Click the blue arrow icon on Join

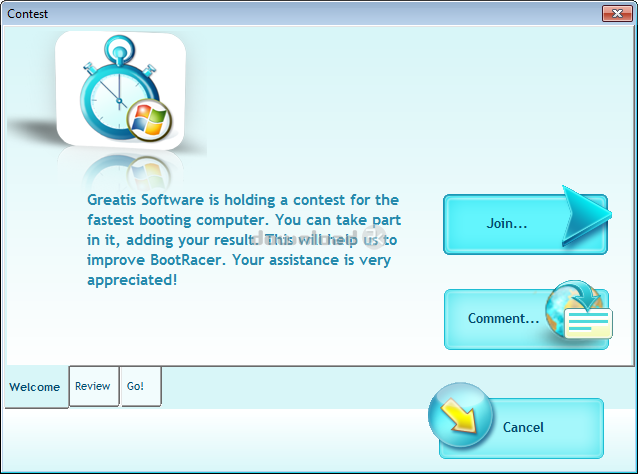[586, 216]
